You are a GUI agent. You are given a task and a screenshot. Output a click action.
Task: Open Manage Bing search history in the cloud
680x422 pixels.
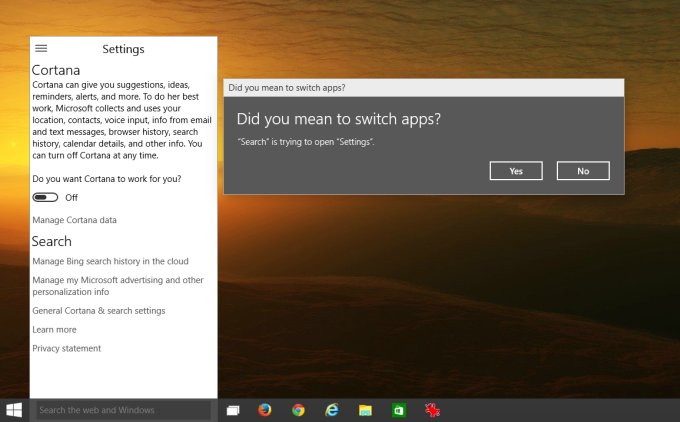tap(112, 261)
